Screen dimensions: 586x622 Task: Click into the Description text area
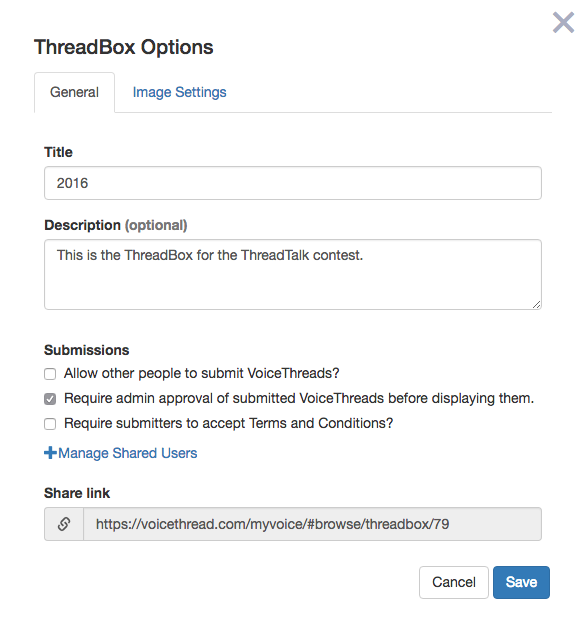tap(293, 274)
